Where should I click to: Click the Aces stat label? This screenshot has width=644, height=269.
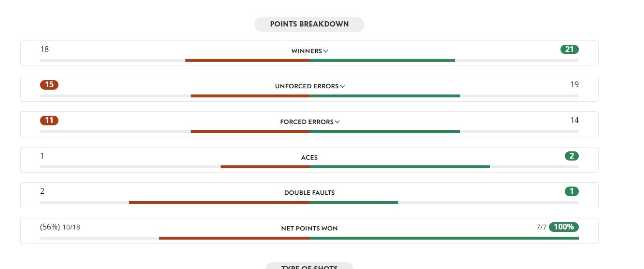point(309,158)
